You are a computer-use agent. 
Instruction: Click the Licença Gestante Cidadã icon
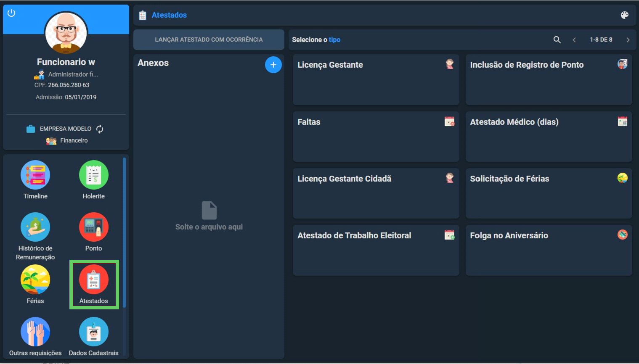[450, 178]
